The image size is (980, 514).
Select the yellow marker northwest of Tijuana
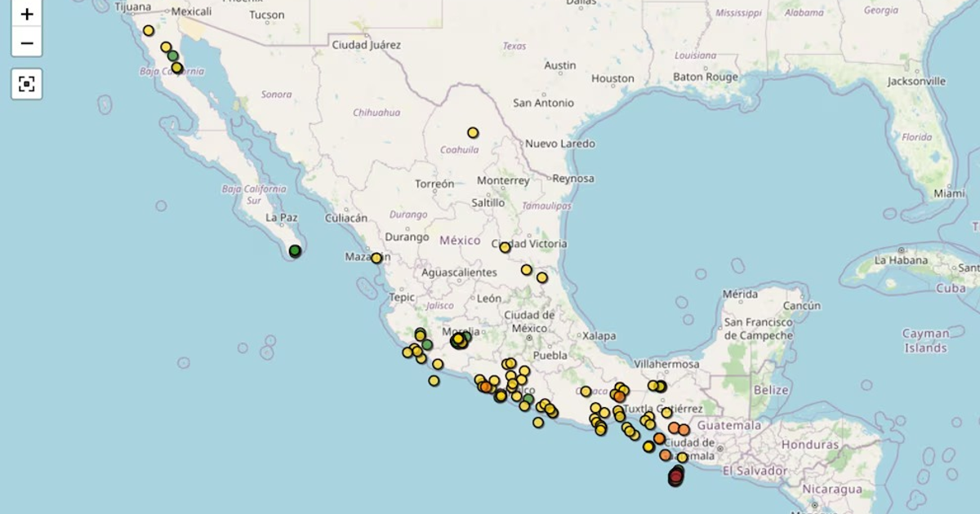tap(148, 29)
